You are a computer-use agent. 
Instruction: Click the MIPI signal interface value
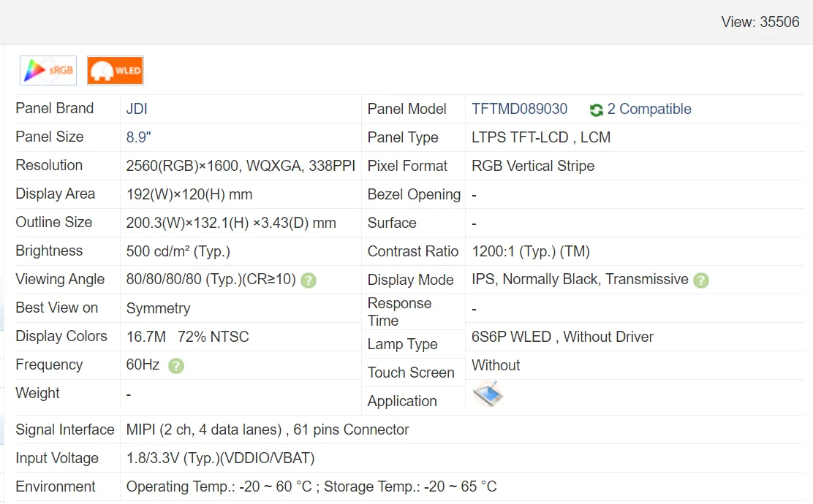click(268, 429)
